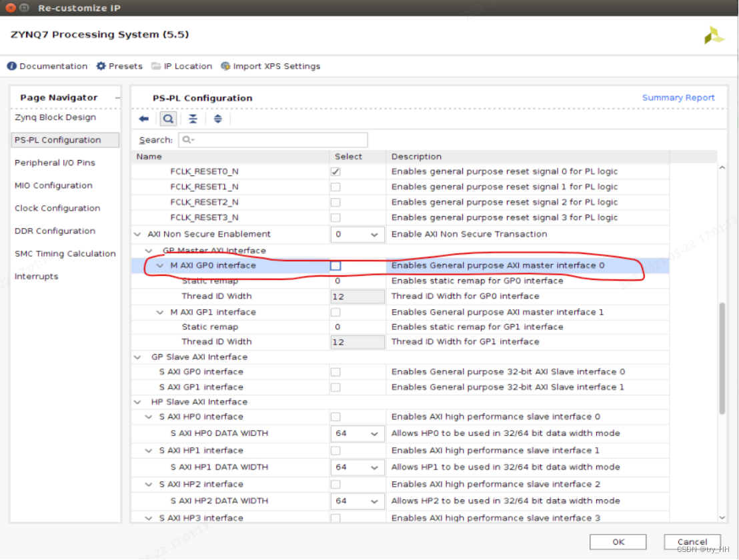The width and height of the screenshot is (739, 560).
Task: Click the IP Location folder icon
Action: (156, 67)
